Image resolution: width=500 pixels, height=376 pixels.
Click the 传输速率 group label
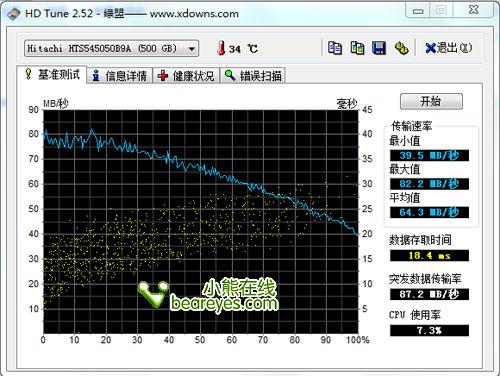pos(411,126)
